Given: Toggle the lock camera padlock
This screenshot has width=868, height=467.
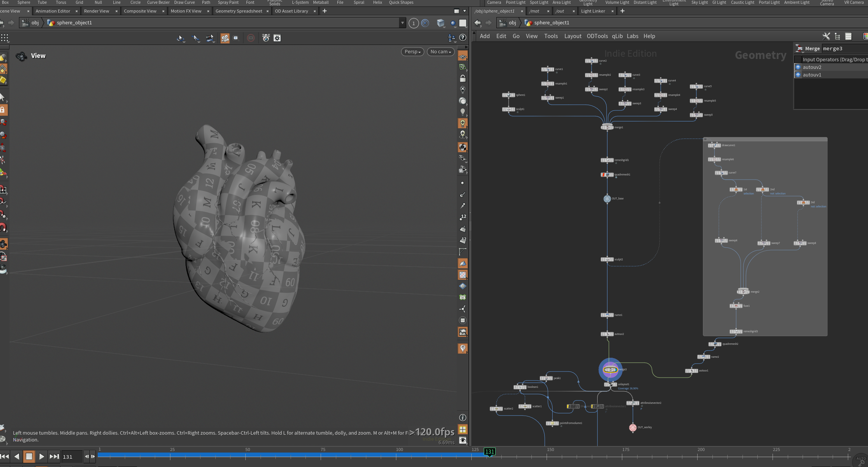Looking at the screenshot, I should pos(463,78).
